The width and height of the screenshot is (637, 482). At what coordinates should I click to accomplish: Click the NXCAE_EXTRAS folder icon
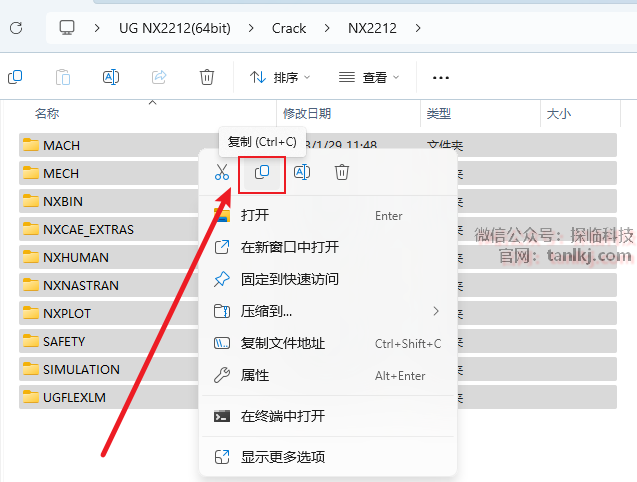(31, 229)
